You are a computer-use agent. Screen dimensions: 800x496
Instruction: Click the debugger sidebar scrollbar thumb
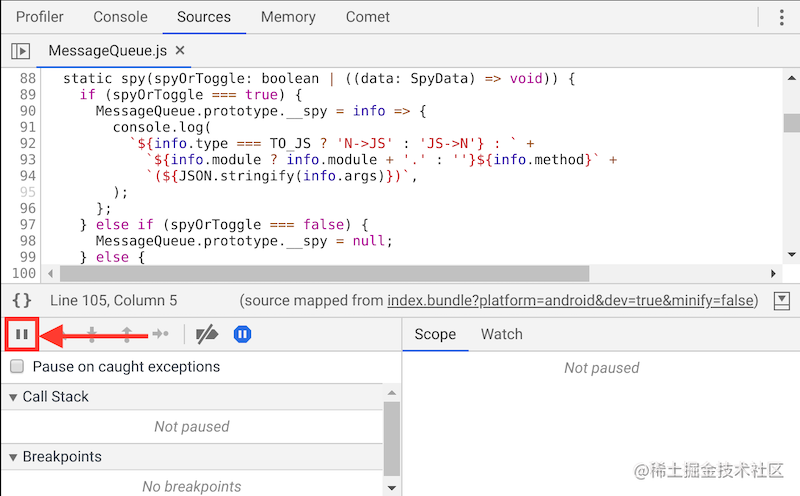(x=392, y=439)
